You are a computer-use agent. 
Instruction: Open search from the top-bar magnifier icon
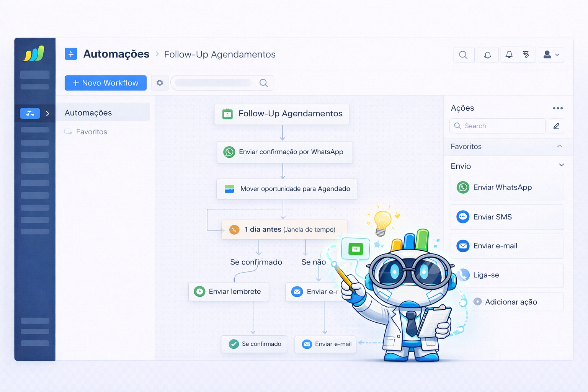click(464, 54)
